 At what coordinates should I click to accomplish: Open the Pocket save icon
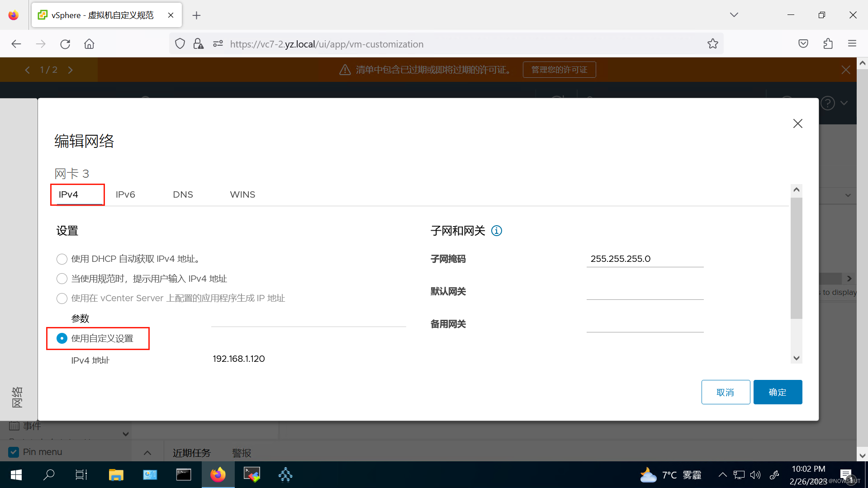click(803, 44)
